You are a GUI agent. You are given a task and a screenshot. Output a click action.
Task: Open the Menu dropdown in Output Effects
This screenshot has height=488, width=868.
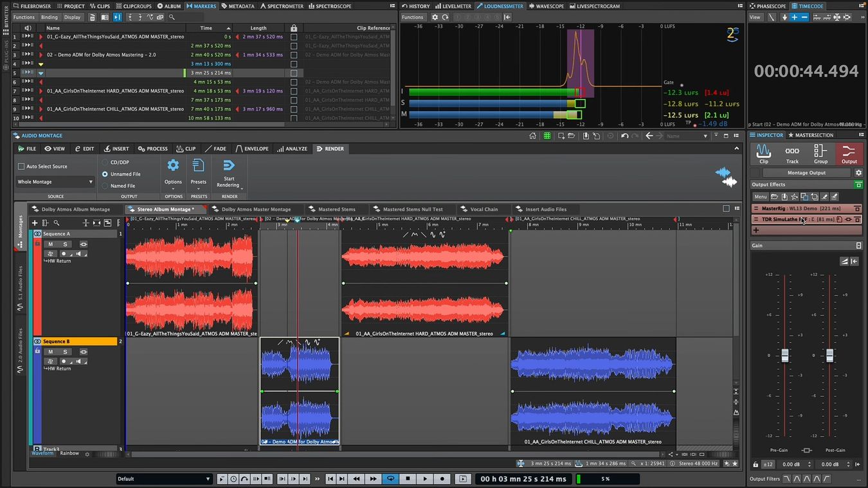(x=761, y=196)
